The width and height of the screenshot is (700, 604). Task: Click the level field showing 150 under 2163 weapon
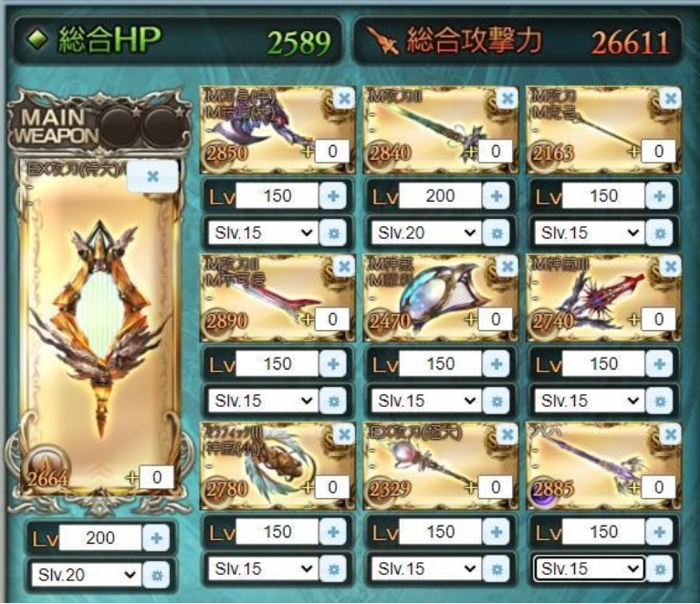pos(603,196)
